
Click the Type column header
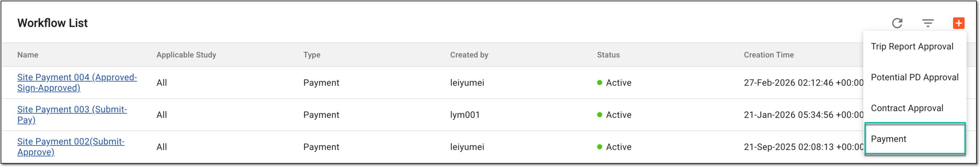coord(312,55)
